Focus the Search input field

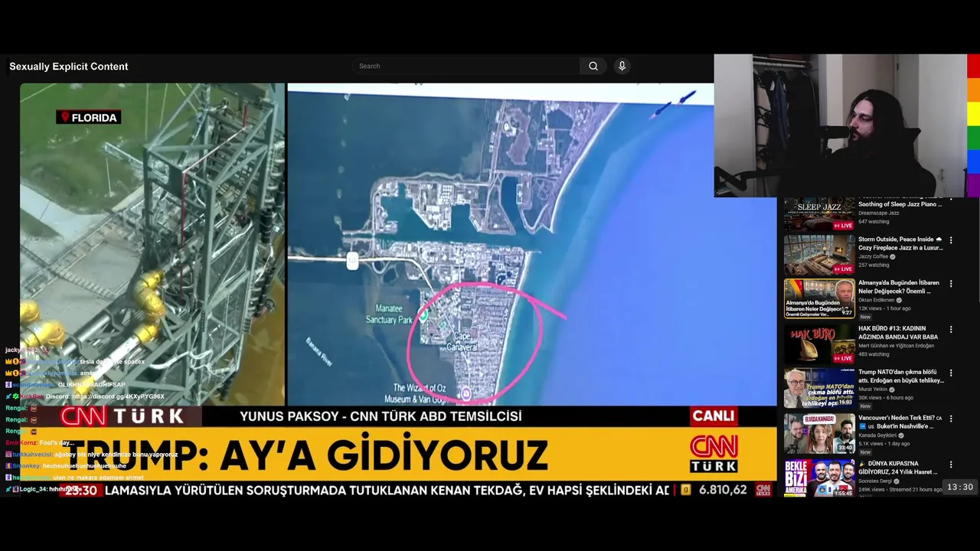click(467, 66)
